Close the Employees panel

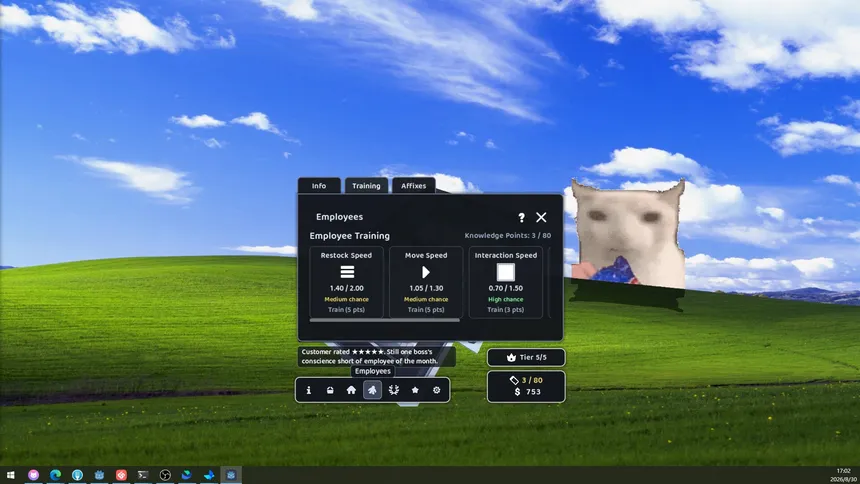[x=541, y=217]
